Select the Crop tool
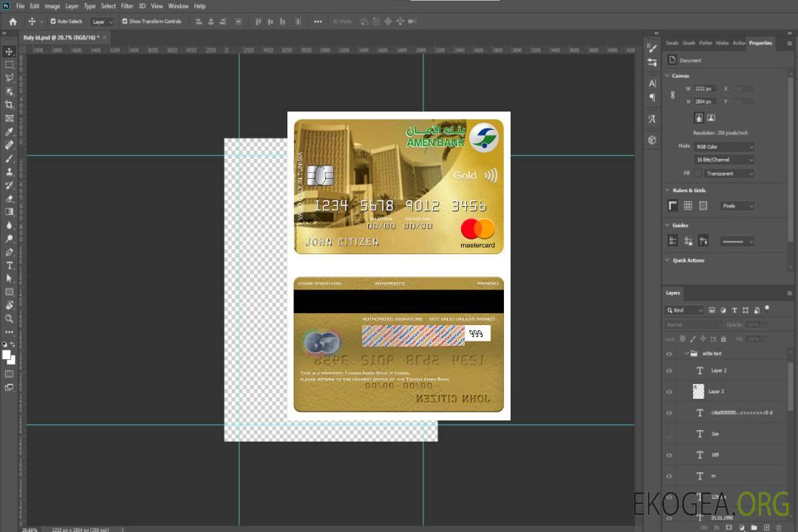 point(9,105)
